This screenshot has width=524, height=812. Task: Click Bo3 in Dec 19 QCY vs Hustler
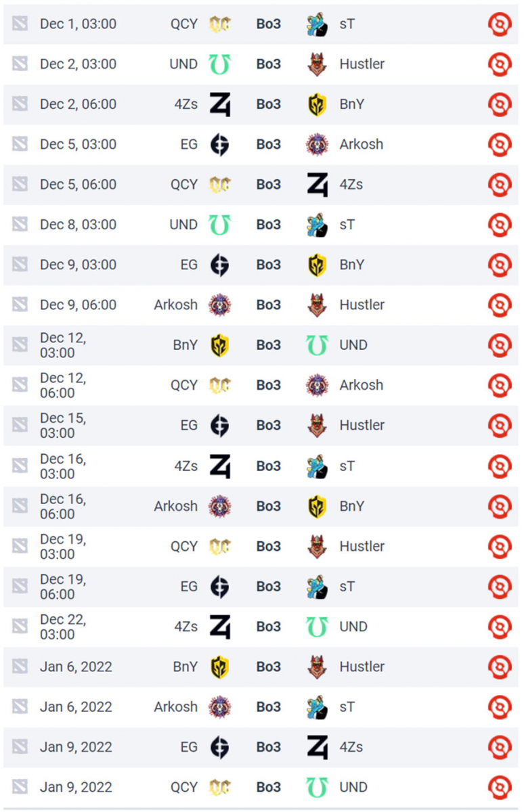[x=268, y=546]
